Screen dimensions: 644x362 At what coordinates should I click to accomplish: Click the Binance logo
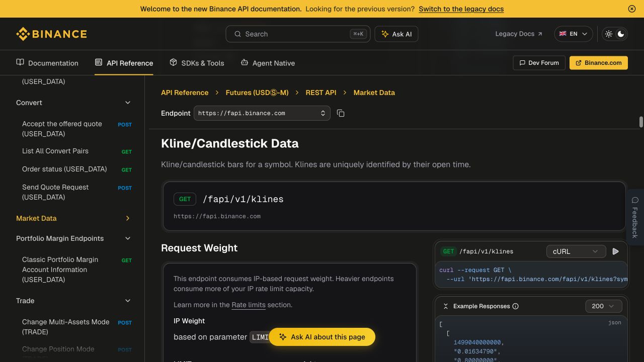click(51, 34)
